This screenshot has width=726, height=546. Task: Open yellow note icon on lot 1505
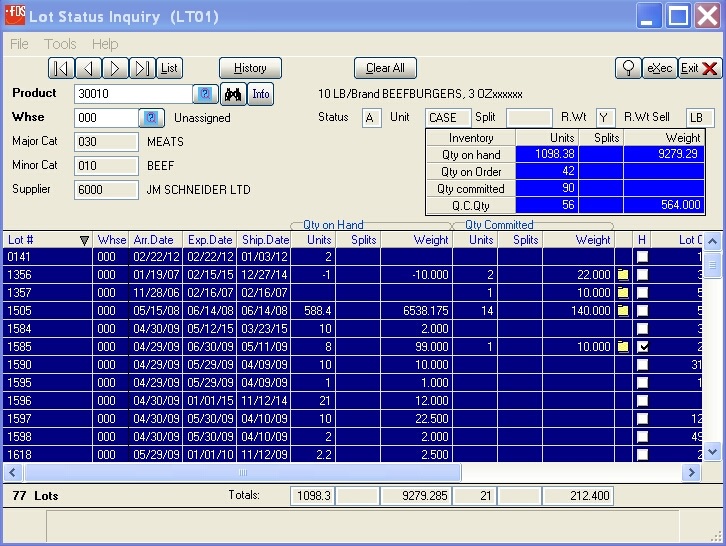click(623, 311)
